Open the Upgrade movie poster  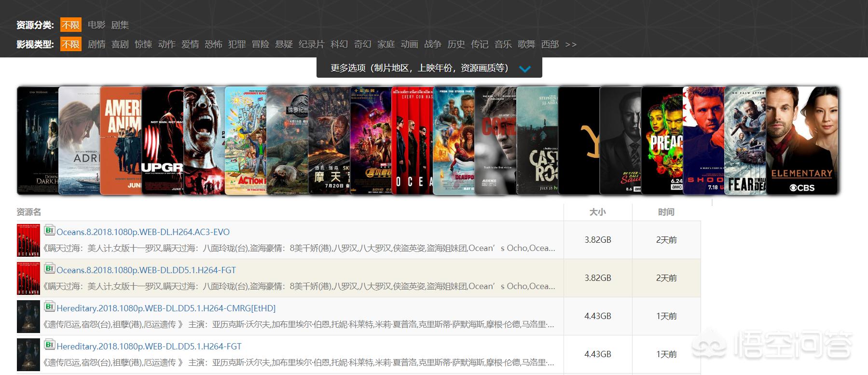click(163, 140)
